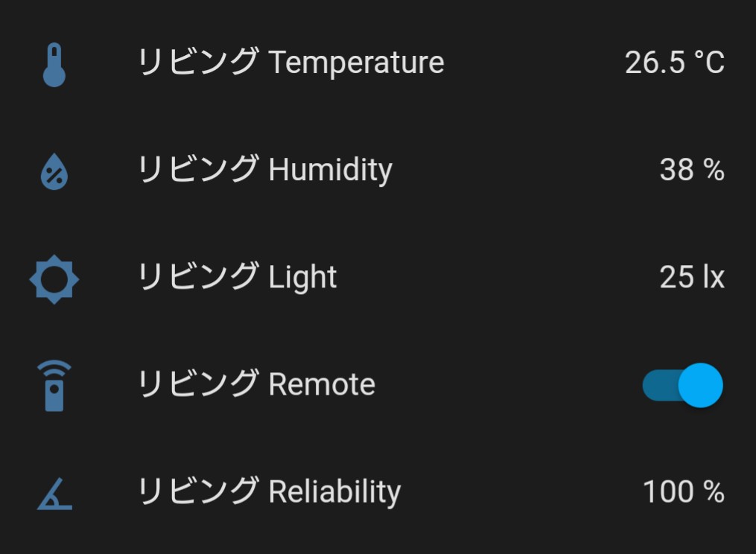
Task: Click the remote control icon
Action: point(54,386)
